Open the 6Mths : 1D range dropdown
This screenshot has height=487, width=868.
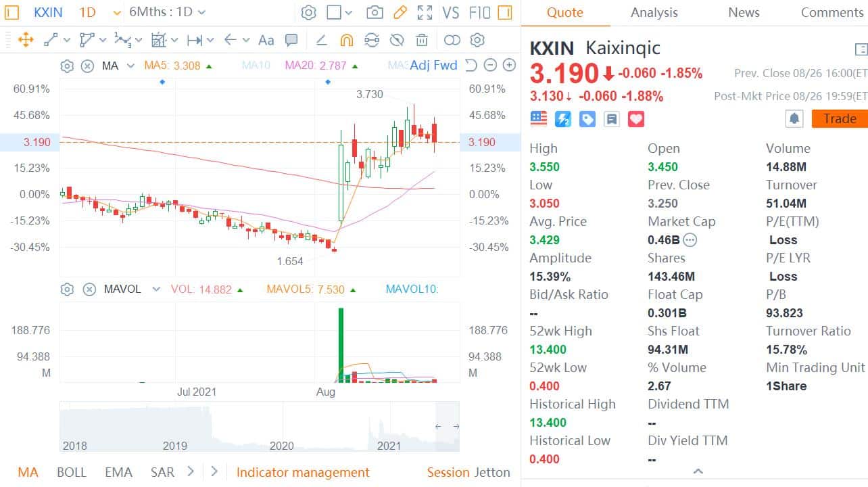tap(167, 12)
